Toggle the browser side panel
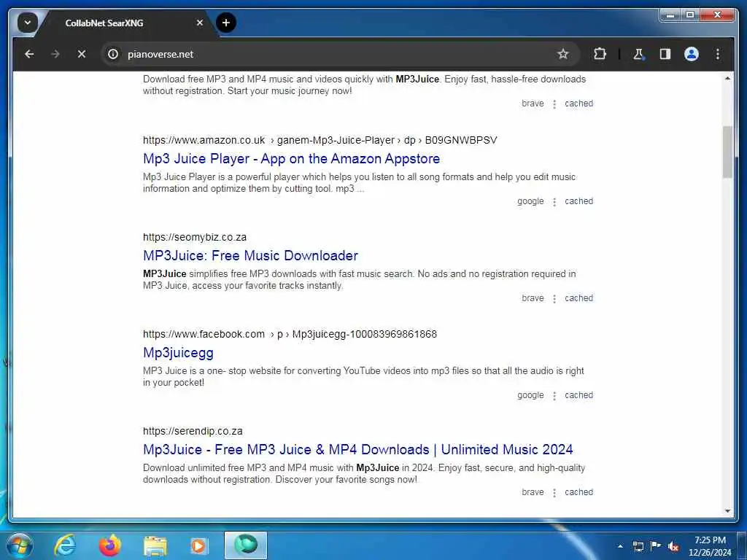This screenshot has height=560, width=747. pos(665,54)
